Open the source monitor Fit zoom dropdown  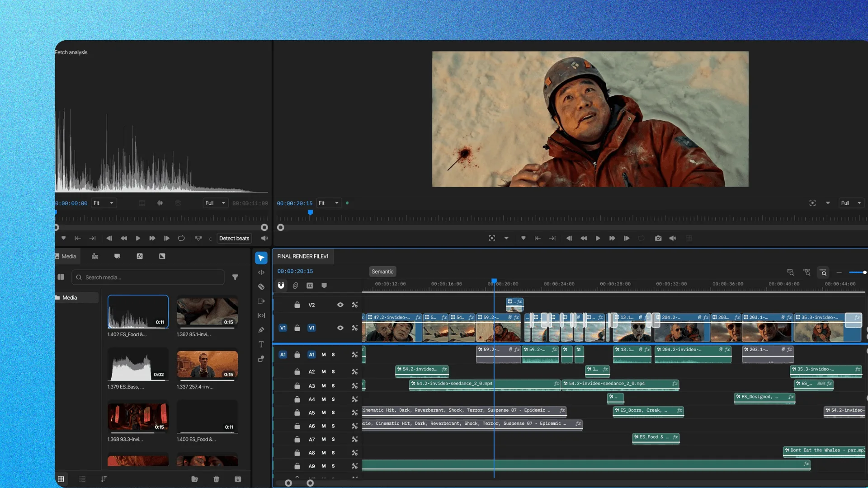click(x=104, y=203)
